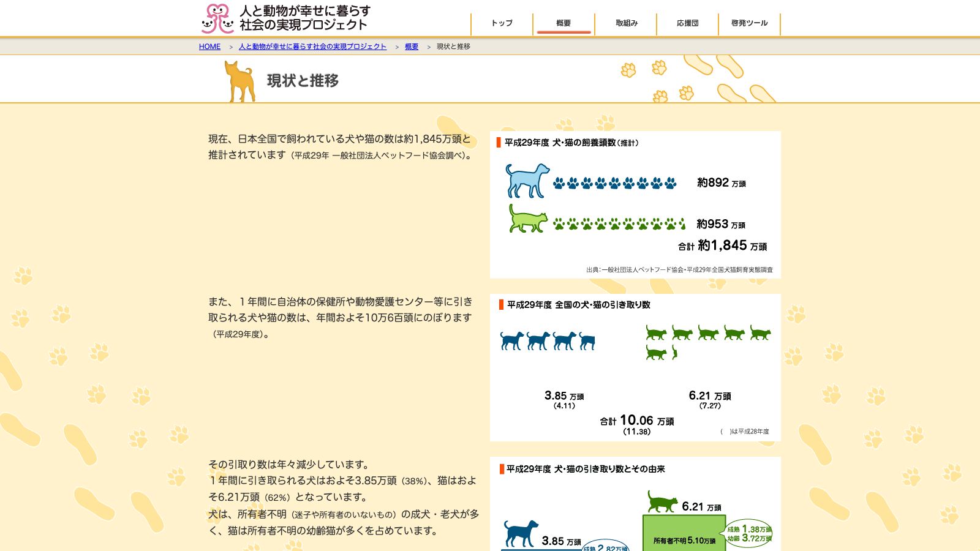Click the 成熟 1.38万頭 bubble label
980x551 pixels.
tap(749, 529)
